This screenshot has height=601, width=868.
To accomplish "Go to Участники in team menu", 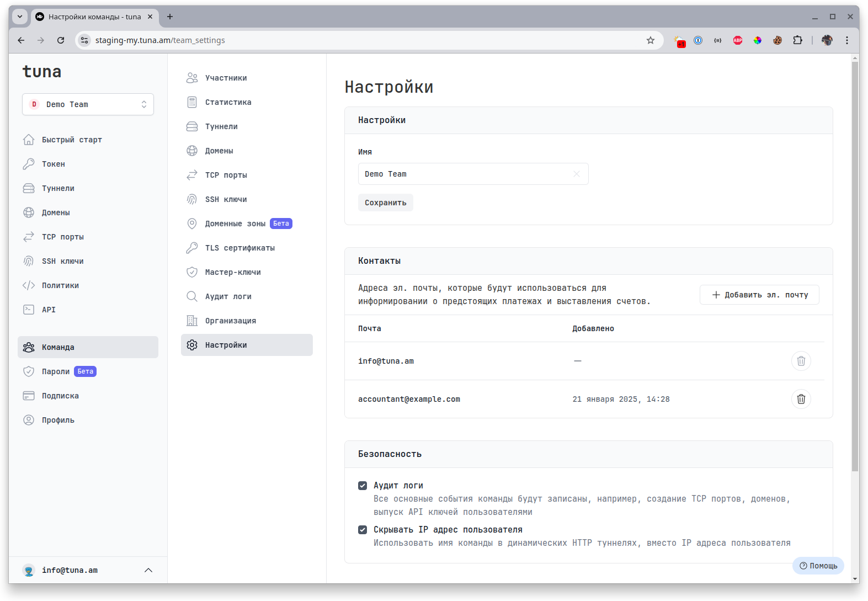I will point(226,78).
